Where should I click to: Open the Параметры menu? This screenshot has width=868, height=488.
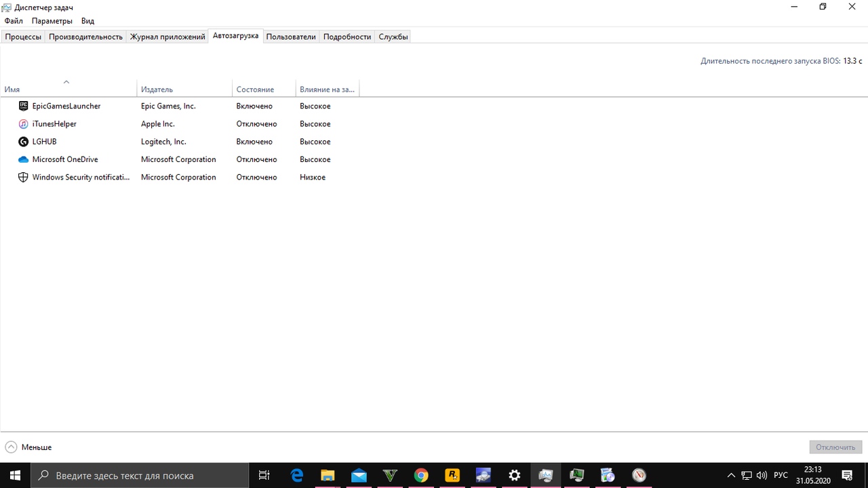52,21
